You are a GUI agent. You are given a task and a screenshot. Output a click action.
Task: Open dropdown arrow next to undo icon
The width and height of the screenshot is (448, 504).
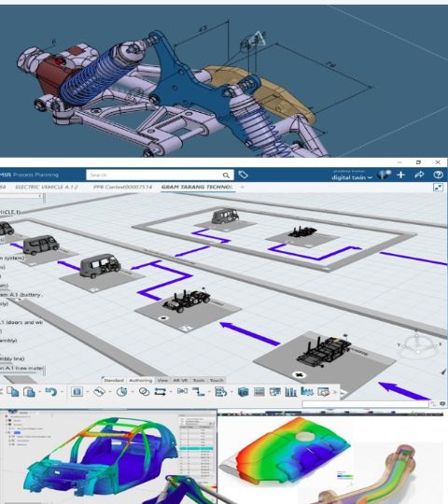pos(62,392)
